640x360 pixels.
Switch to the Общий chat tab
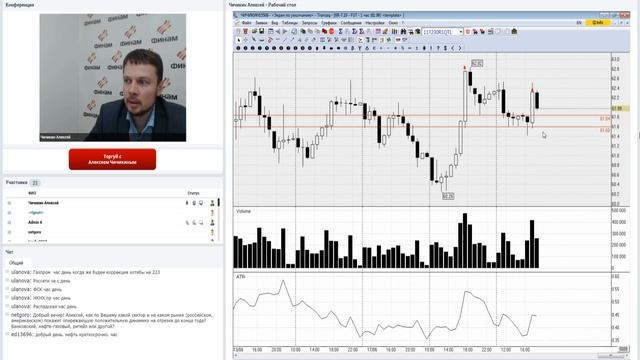click(x=16, y=263)
